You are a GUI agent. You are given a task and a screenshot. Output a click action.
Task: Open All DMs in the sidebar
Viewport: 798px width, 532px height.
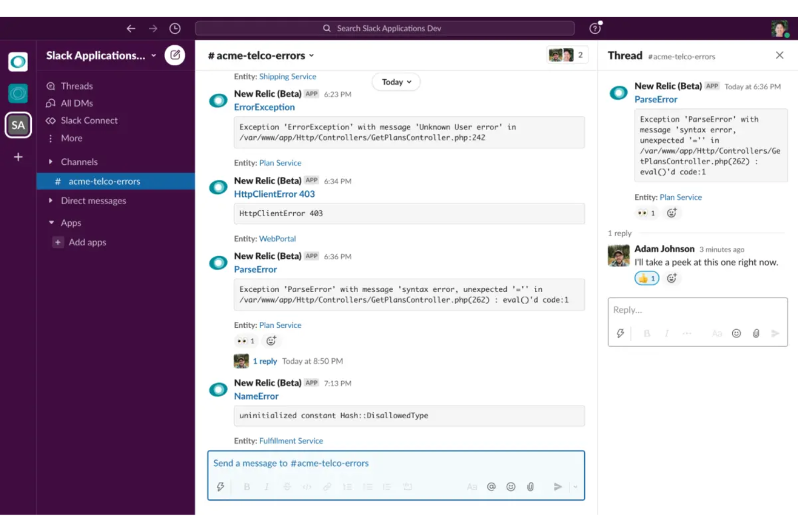coord(75,103)
